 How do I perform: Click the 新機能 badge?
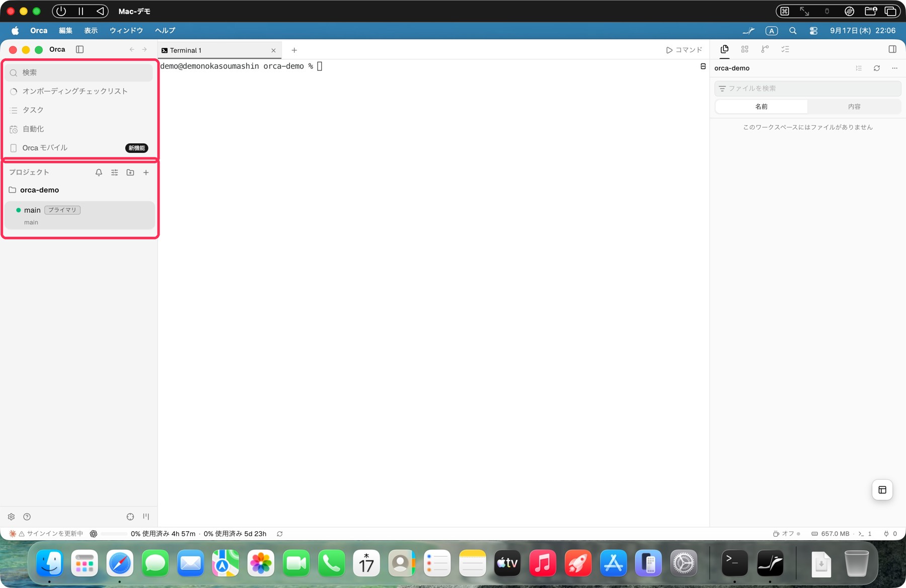136,148
